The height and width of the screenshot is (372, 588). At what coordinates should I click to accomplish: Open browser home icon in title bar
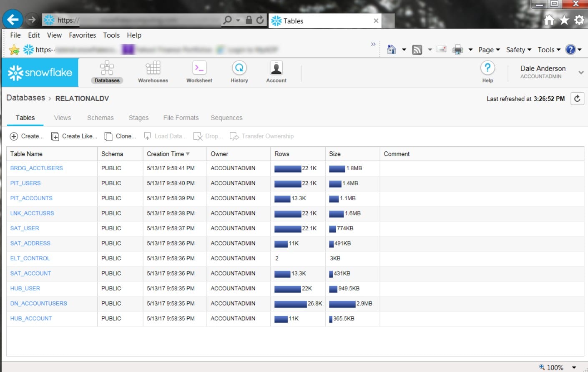549,20
